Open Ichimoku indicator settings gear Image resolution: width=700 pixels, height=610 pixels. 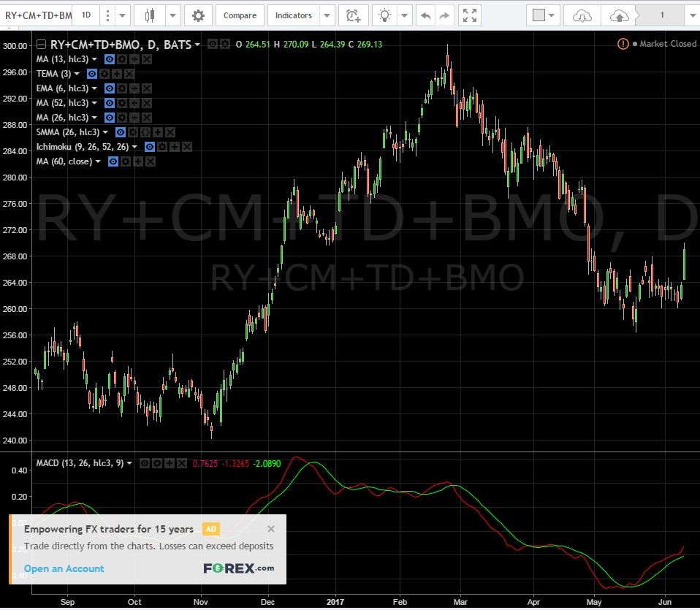tap(162, 147)
